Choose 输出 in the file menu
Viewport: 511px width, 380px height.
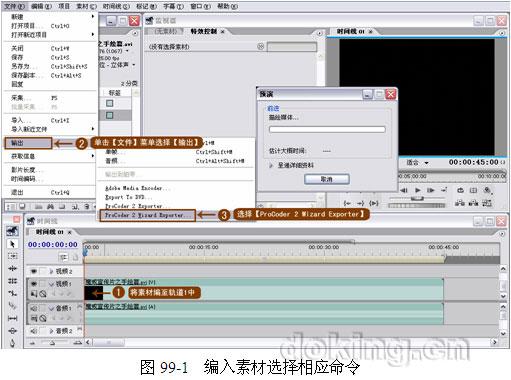tap(28, 143)
